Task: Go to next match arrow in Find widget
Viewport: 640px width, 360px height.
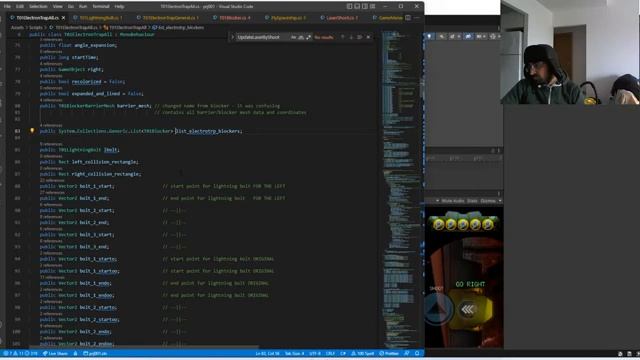Action: [351, 37]
